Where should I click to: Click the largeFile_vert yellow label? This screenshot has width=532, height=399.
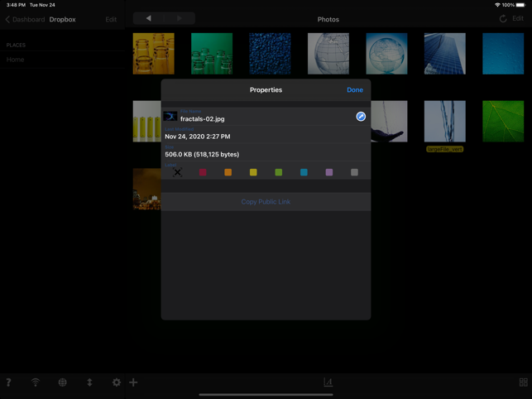pos(445,149)
